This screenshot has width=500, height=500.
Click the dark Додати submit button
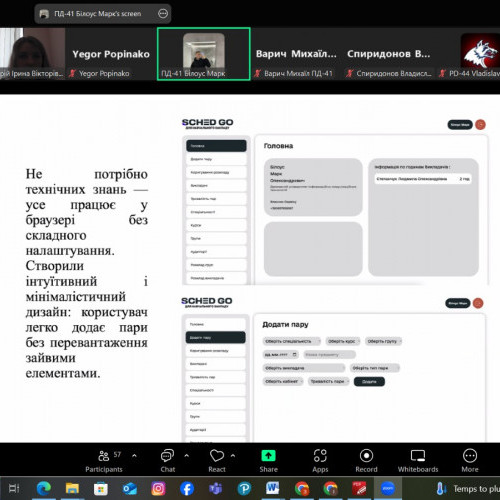pyautogui.click(x=369, y=382)
